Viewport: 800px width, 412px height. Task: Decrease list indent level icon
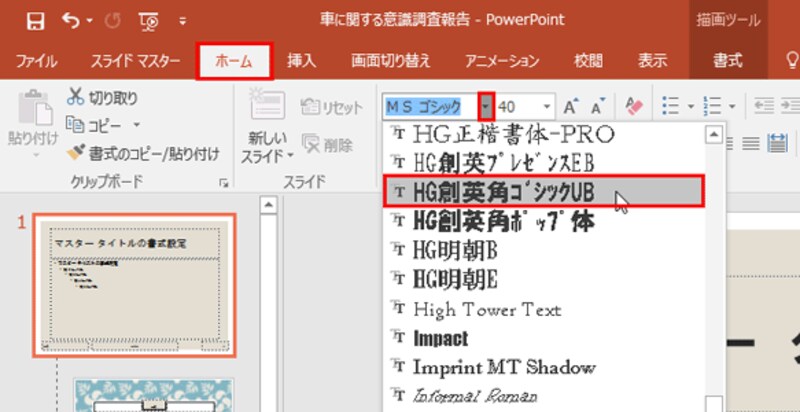(x=764, y=106)
